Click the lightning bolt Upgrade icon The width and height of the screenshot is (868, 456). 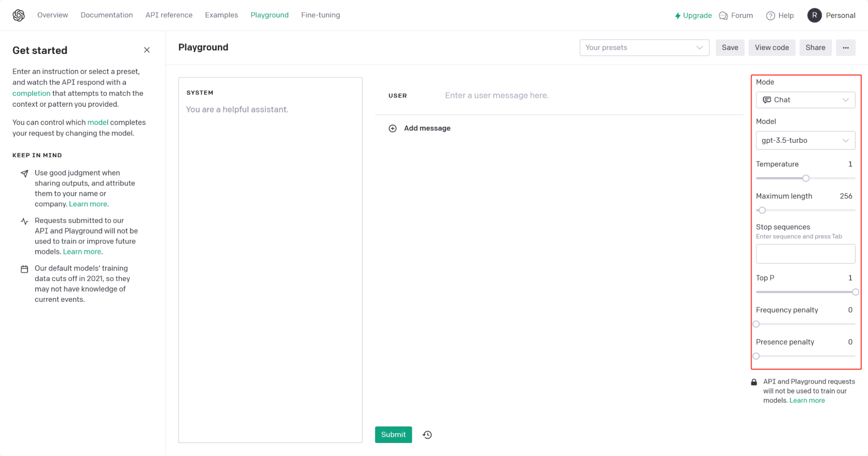[x=677, y=16]
